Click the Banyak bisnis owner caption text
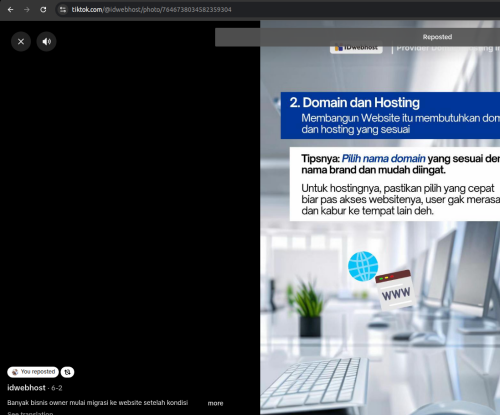500x415 pixels. point(98,403)
